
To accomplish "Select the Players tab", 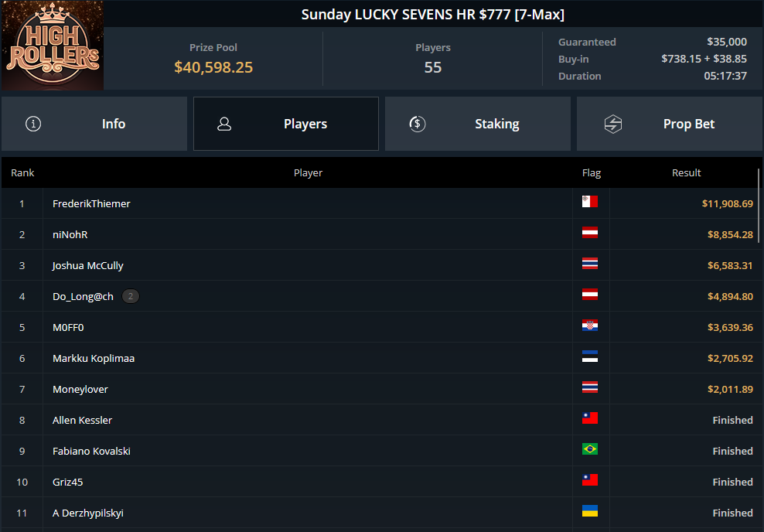I will coord(286,124).
